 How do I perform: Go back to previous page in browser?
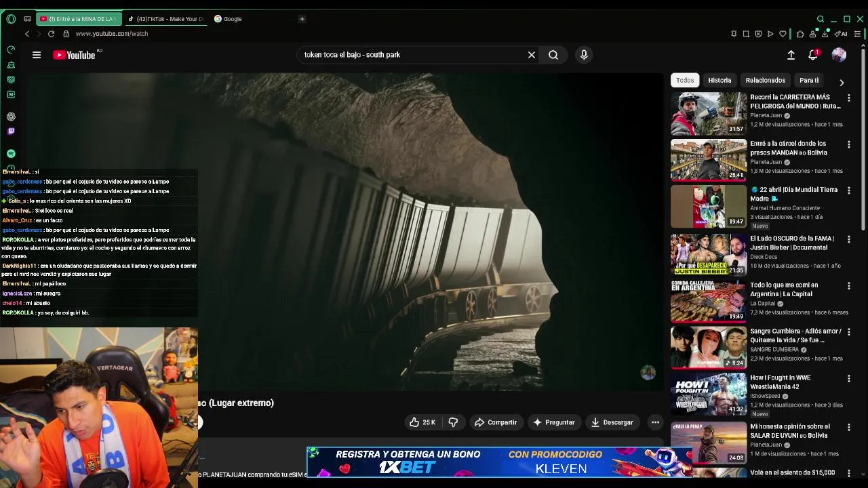(x=27, y=34)
